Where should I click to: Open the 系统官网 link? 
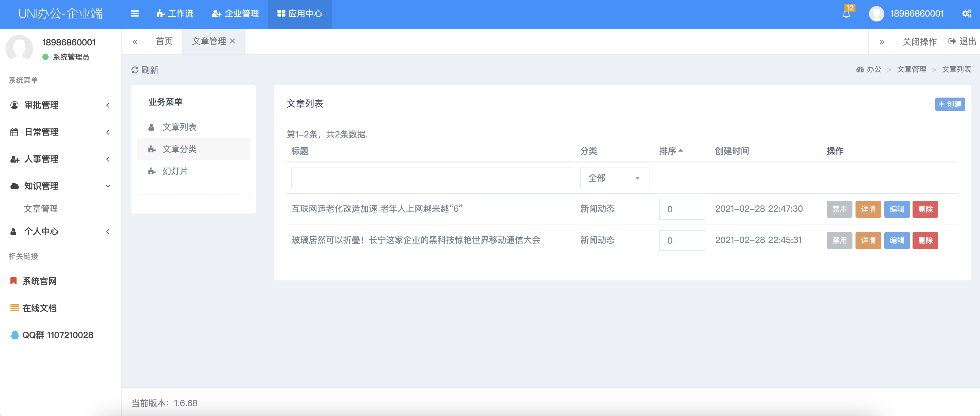pos(39,281)
